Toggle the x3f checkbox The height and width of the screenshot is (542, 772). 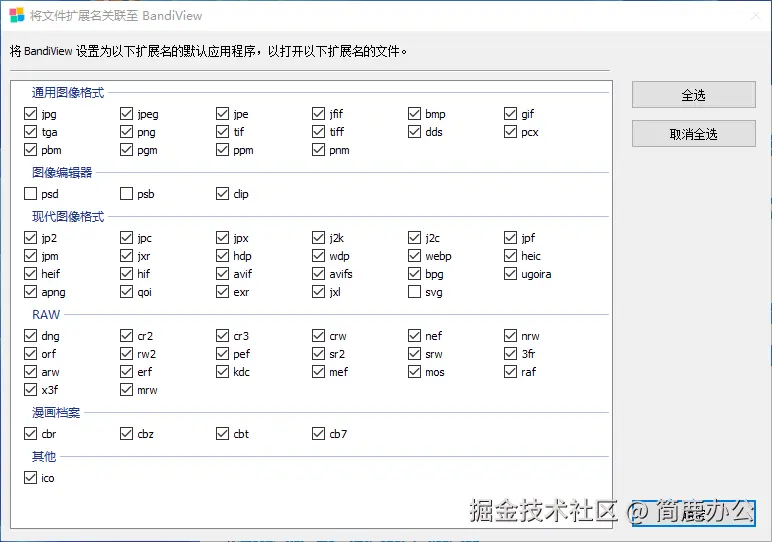[31, 390]
